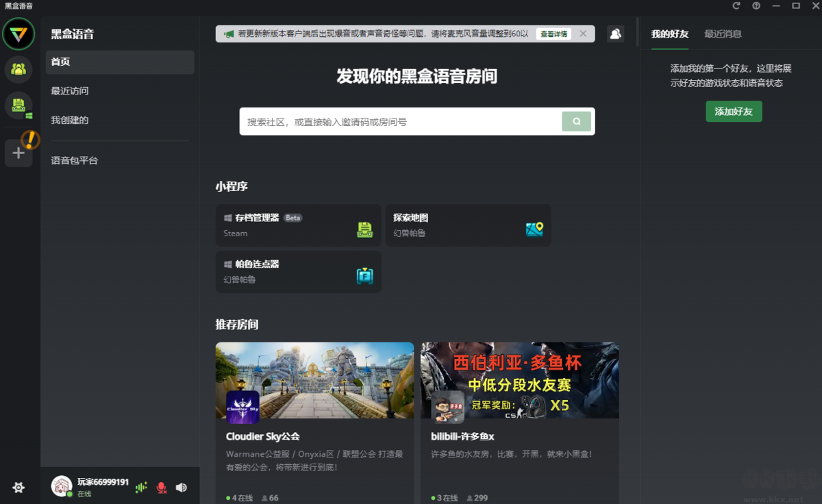Click the 黑盒语音 logo icon
The width and height of the screenshot is (822, 504).
point(18,34)
